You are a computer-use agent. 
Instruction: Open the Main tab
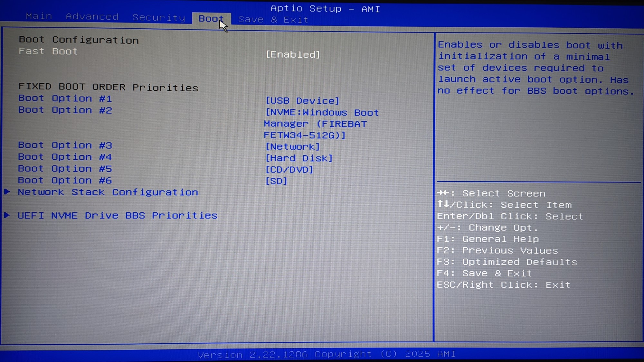coord(39,16)
